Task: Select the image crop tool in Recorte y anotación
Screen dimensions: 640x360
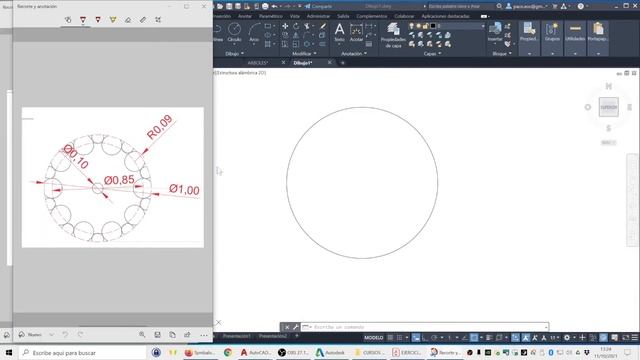Action: tap(158, 20)
